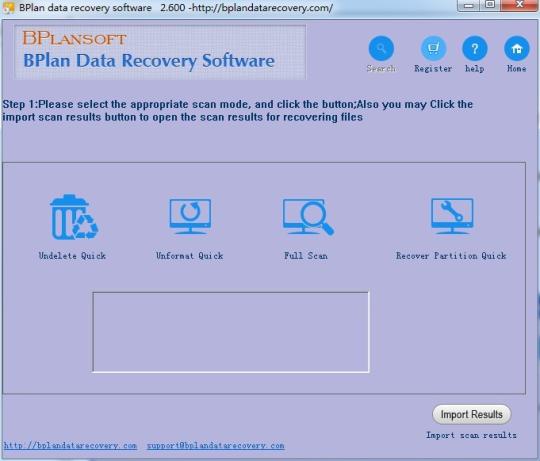Click the Undelete Quick label

72,255
